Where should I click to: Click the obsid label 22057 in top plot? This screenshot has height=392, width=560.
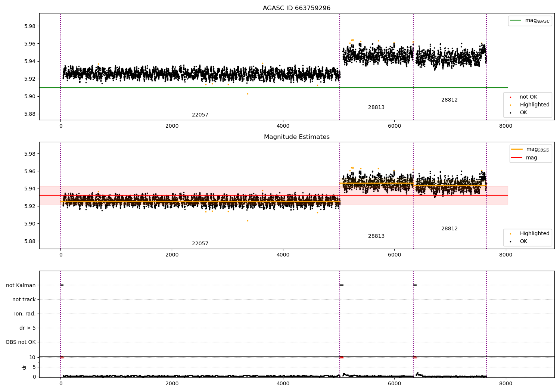click(x=200, y=115)
